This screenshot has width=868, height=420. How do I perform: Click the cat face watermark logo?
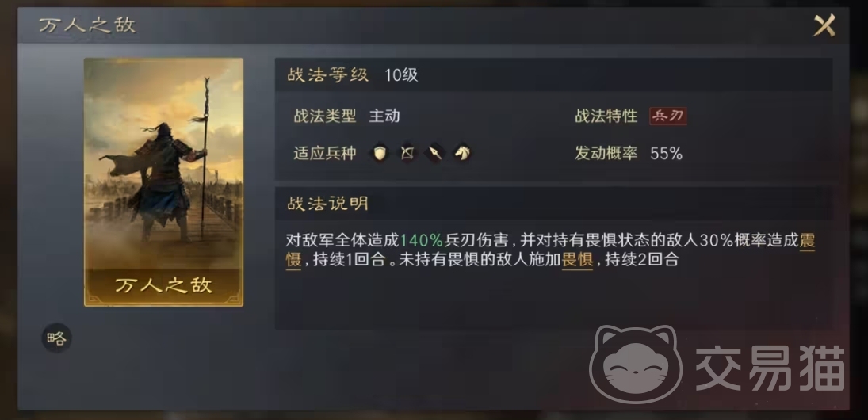636,364
